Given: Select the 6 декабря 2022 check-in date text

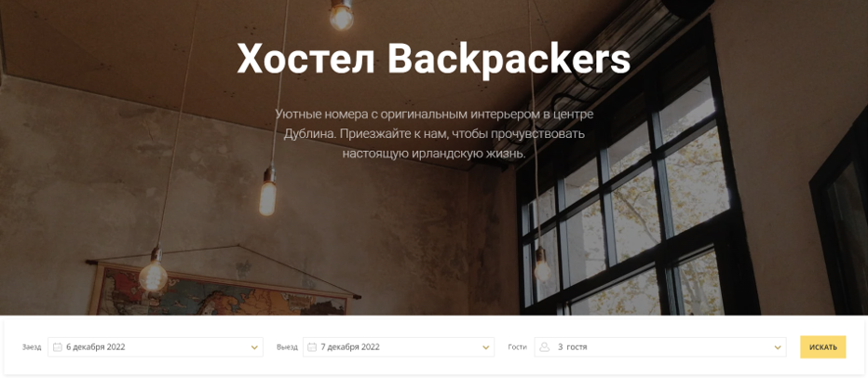Looking at the screenshot, I should [x=96, y=347].
